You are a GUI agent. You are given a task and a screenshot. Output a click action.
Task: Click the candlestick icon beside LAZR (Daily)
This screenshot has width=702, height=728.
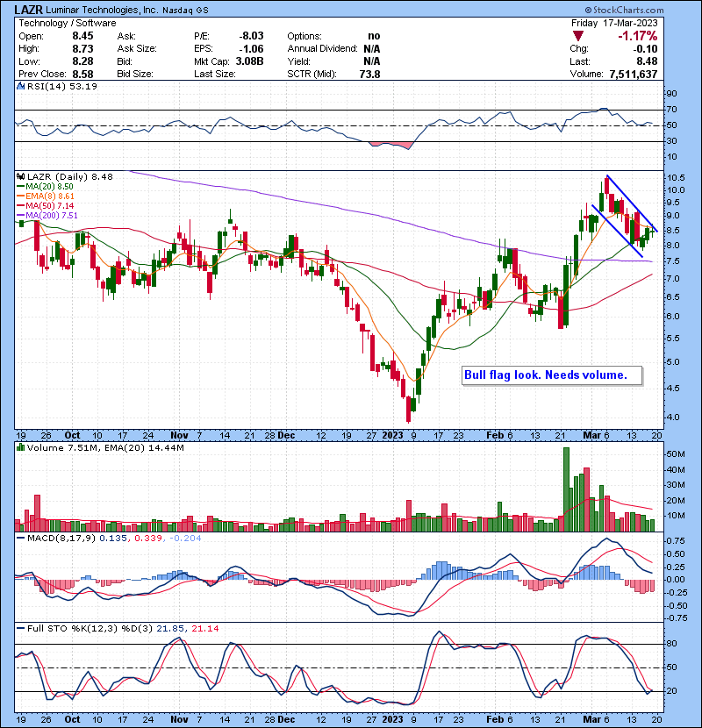(x=20, y=177)
